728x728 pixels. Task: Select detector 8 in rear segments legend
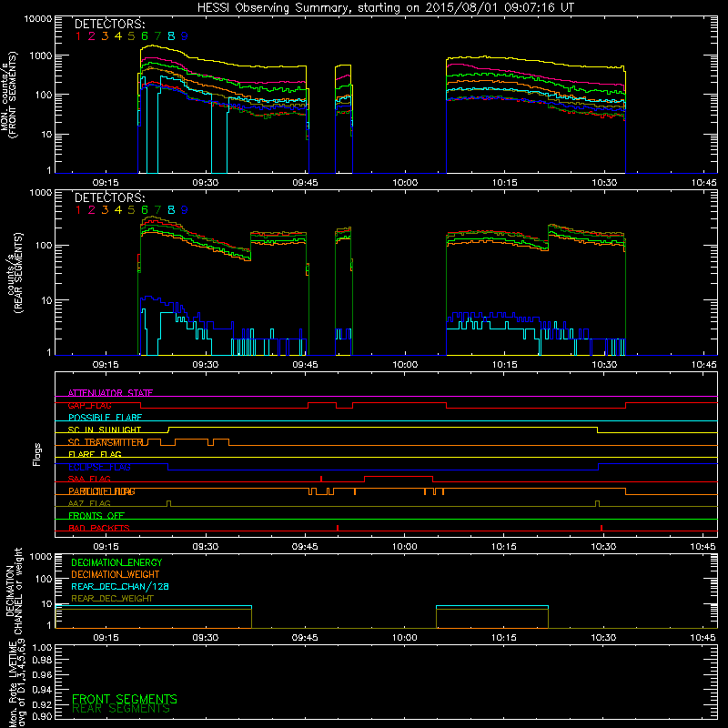[171, 210]
